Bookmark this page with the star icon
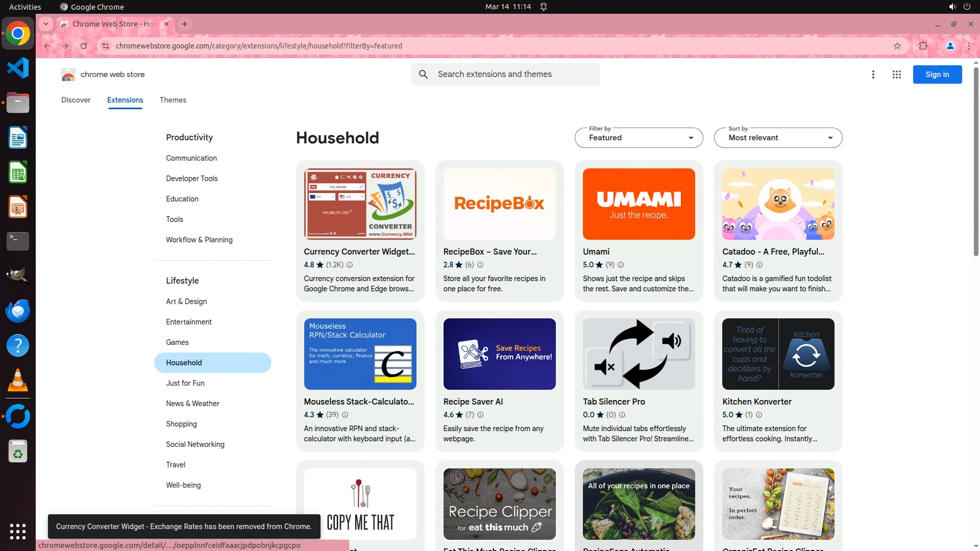The width and height of the screenshot is (980, 551). 897,46
